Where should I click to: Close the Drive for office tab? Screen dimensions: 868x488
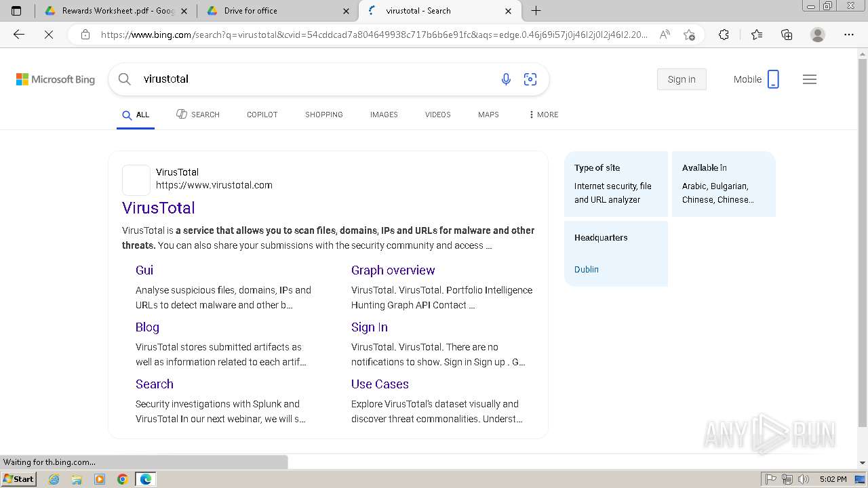tap(347, 11)
